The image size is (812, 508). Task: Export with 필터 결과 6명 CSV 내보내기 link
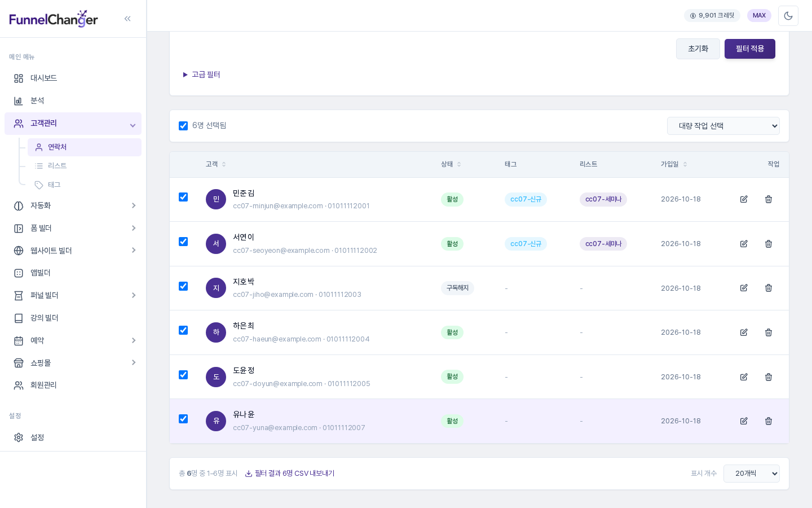290,474
